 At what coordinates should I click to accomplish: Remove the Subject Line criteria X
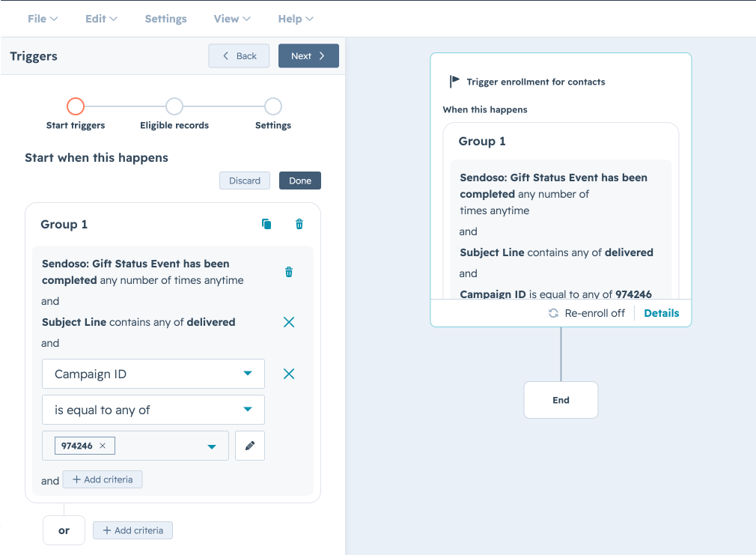click(289, 322)
